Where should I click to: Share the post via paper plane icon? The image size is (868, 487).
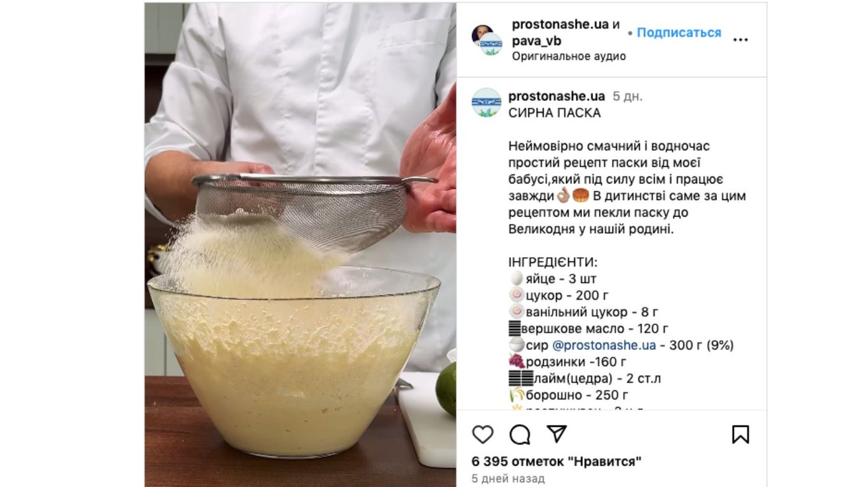tap(557, 434)
